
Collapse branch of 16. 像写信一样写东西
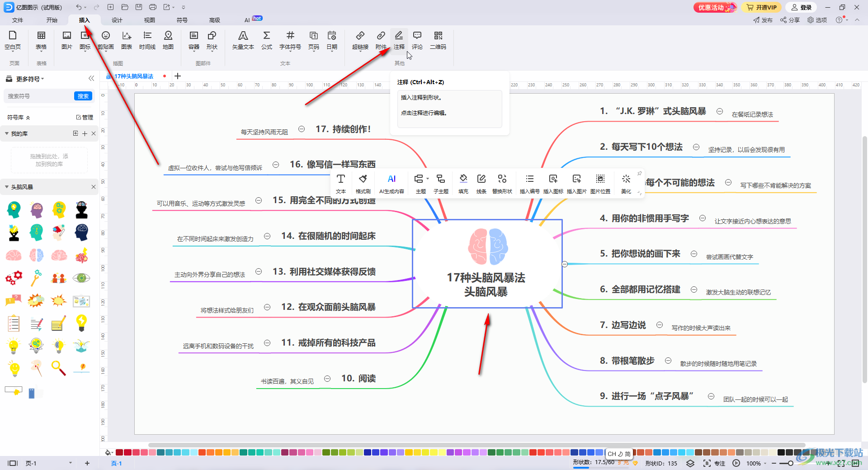[276, 165]
